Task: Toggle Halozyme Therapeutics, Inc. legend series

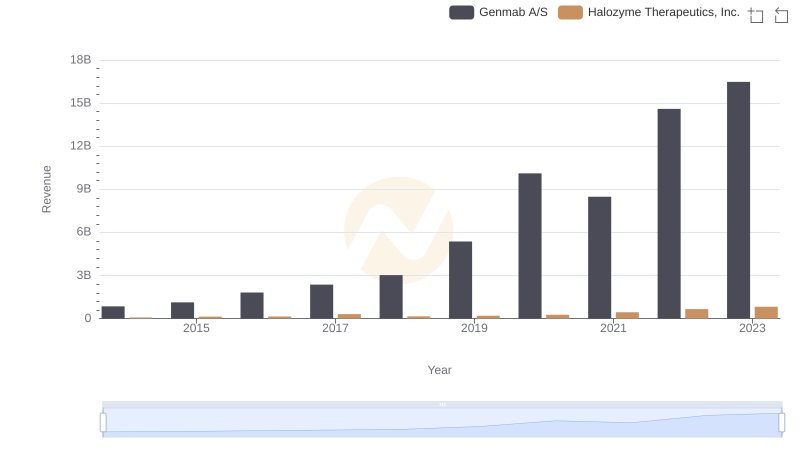Action: coord(648,12)
